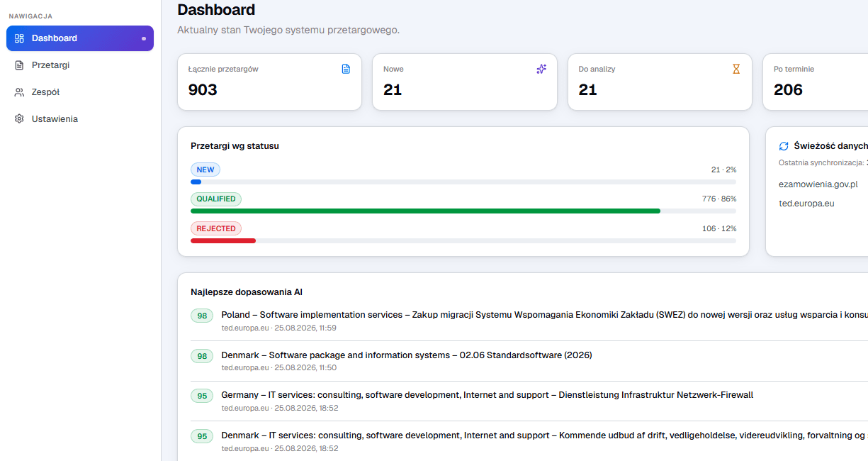Open the Nowe 21 card
This screenshot has height=461, width=868.
click(x=465, y=82)
